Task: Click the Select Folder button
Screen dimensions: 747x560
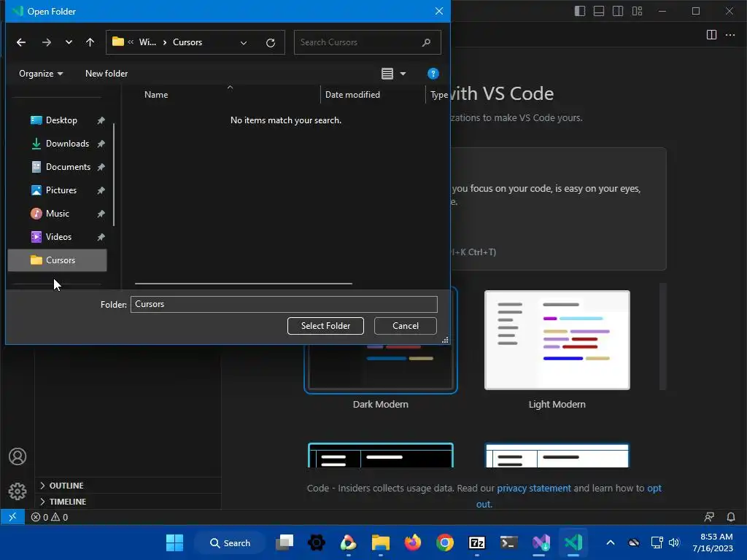Action: (325, 326)
